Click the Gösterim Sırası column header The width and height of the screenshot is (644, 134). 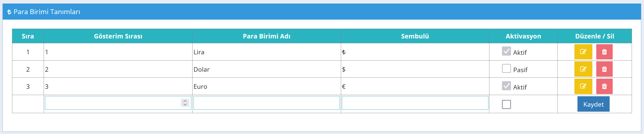pyautogui.click(x=118, y=36)
